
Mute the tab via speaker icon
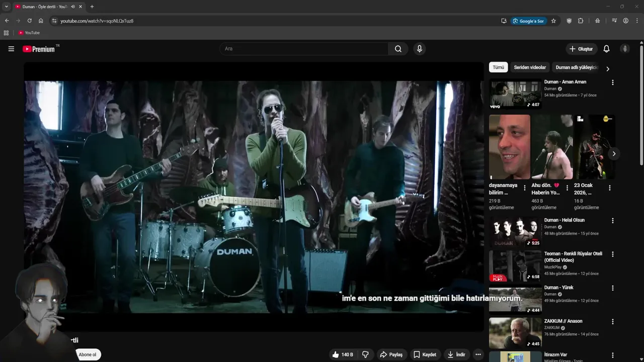[73, 7]
